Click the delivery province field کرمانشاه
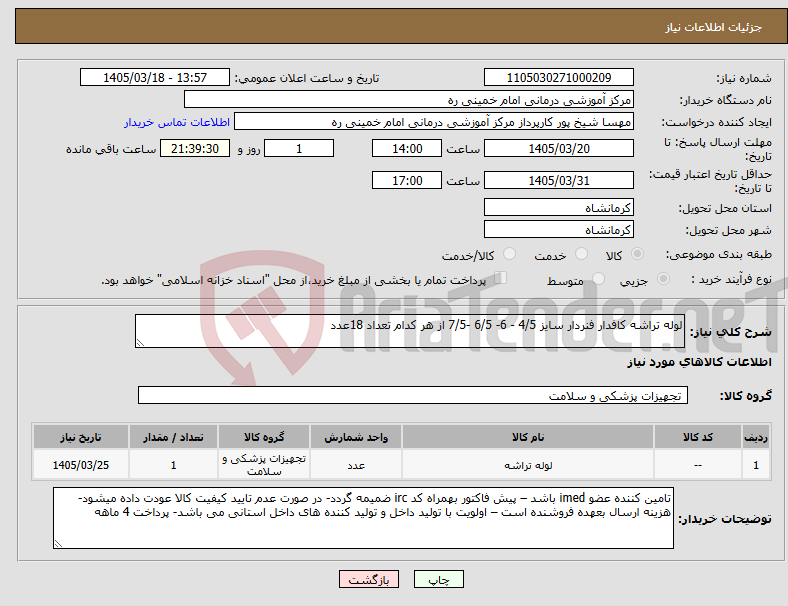 click(x=558, y=207)
